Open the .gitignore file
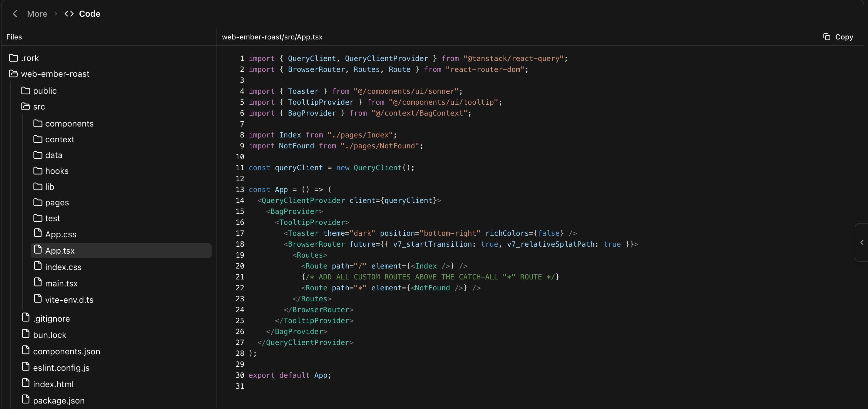The width and height of the screenshot is (868, 409). tap(45, 318)
